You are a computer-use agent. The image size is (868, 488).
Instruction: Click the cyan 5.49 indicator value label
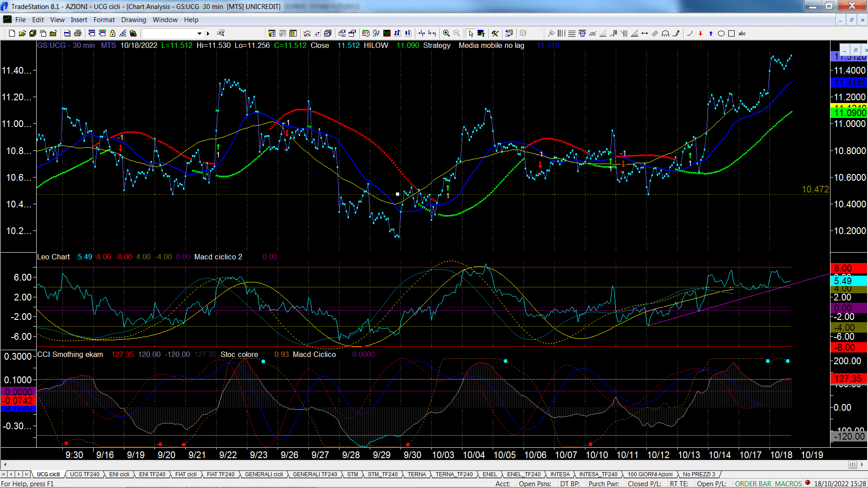(849, 281)
